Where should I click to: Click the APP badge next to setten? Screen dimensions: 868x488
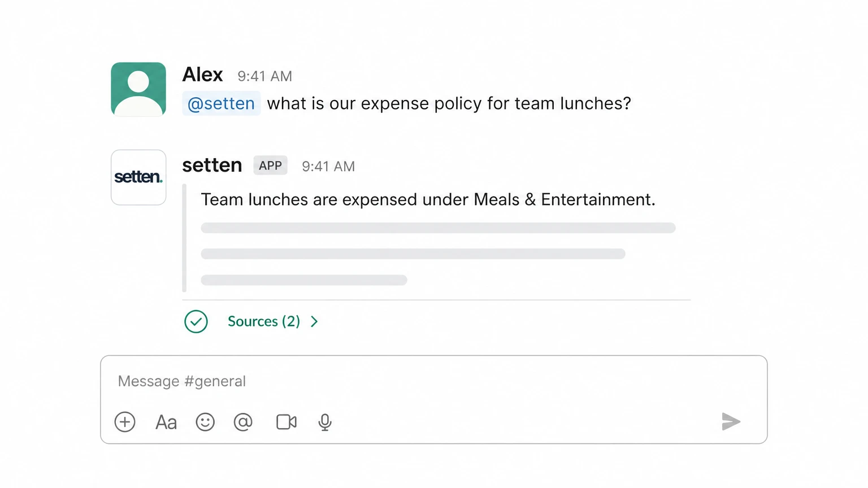tap(270, 165)
